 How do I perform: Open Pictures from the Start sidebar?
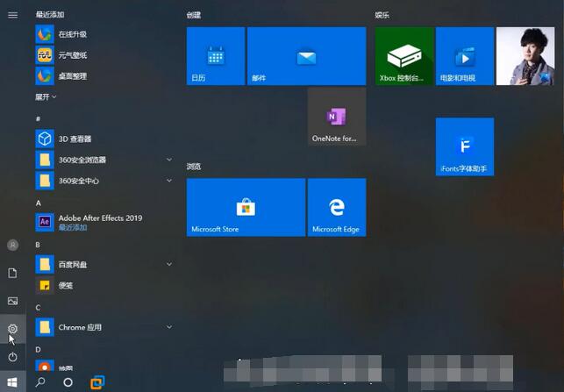(x=12, y=301)
